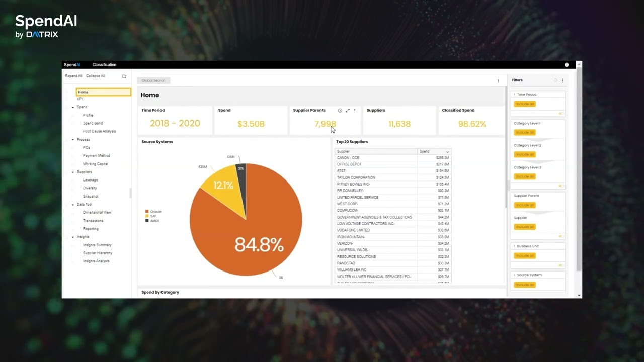644x362 pixels.
Task: Toggle the Business Unit filter switch
Action: pos(561,265)
